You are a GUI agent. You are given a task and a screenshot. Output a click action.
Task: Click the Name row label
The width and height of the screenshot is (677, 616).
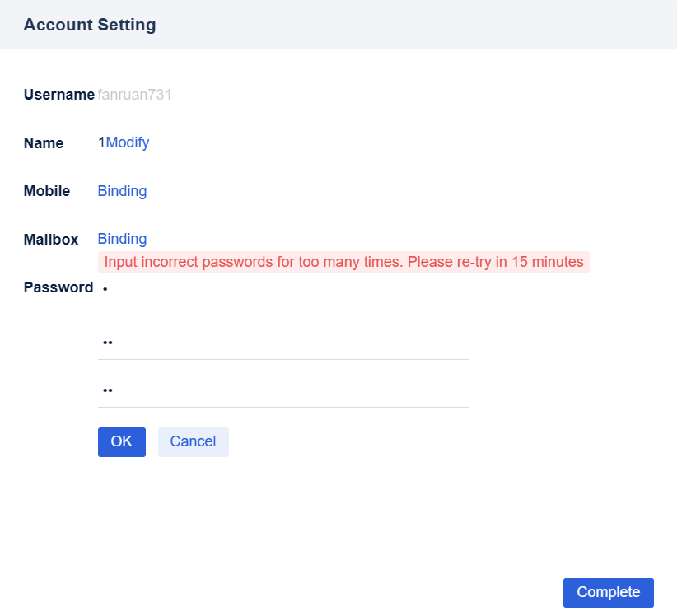[x=44, y=142]
